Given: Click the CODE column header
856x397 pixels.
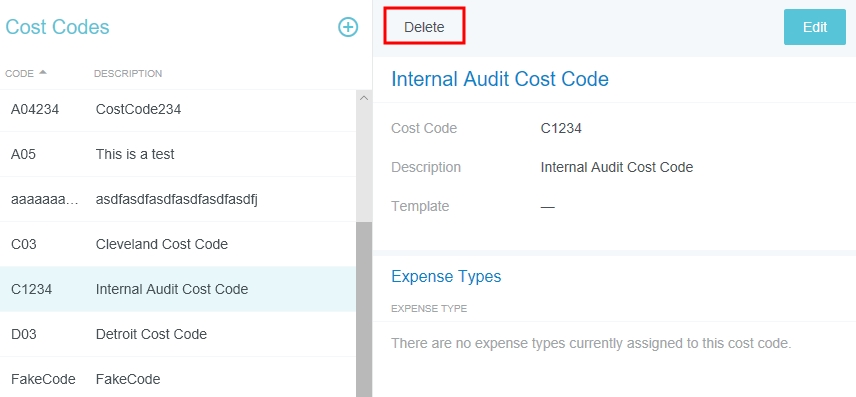Looking at the screenshot, I should pos(20,73).
